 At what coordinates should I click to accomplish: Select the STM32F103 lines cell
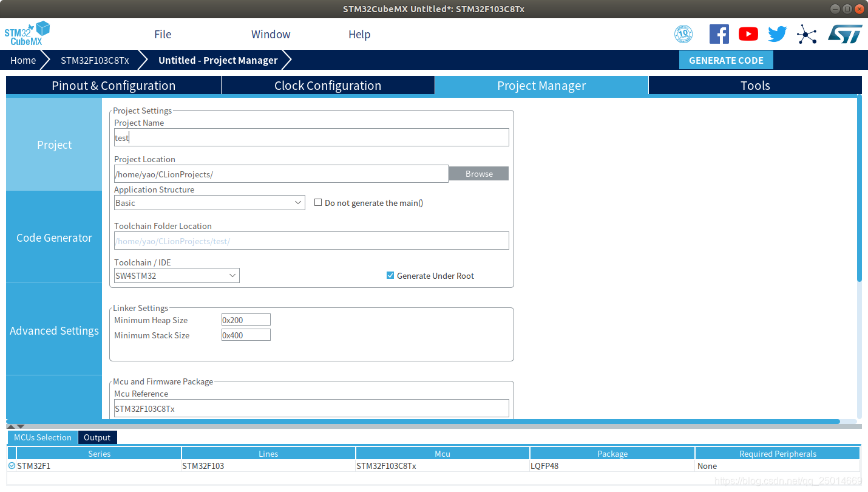(x=268, y=466)
